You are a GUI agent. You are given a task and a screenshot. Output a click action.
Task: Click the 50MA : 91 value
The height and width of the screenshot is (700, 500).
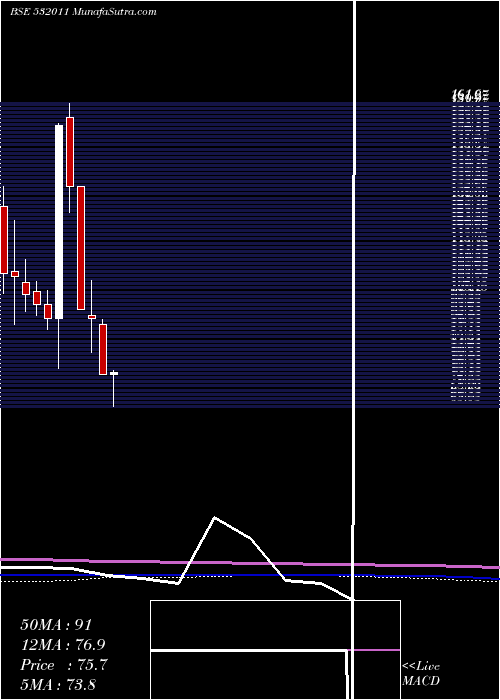(x=57, y=625)
